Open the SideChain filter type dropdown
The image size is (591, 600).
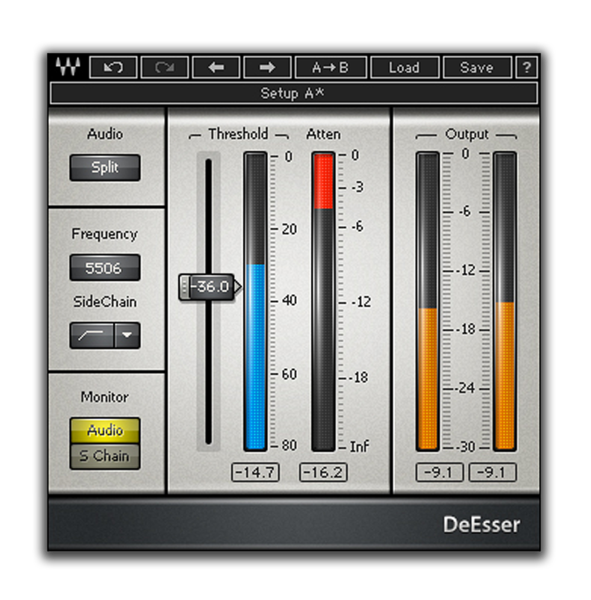(127, 335)
